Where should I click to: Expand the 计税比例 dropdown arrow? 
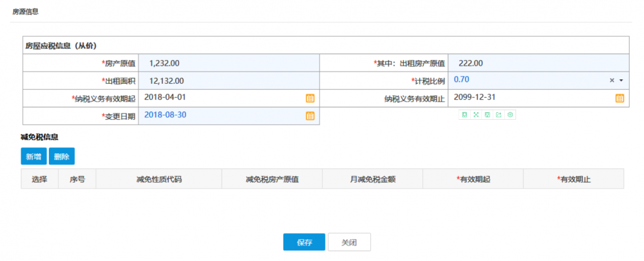(621, 81)
